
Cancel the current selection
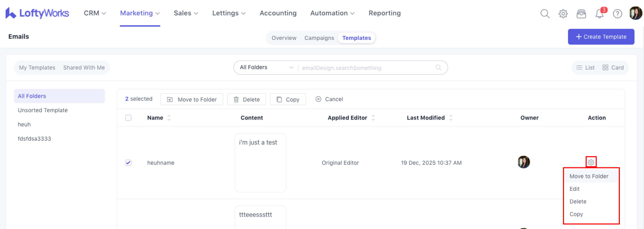coord(329,99)
